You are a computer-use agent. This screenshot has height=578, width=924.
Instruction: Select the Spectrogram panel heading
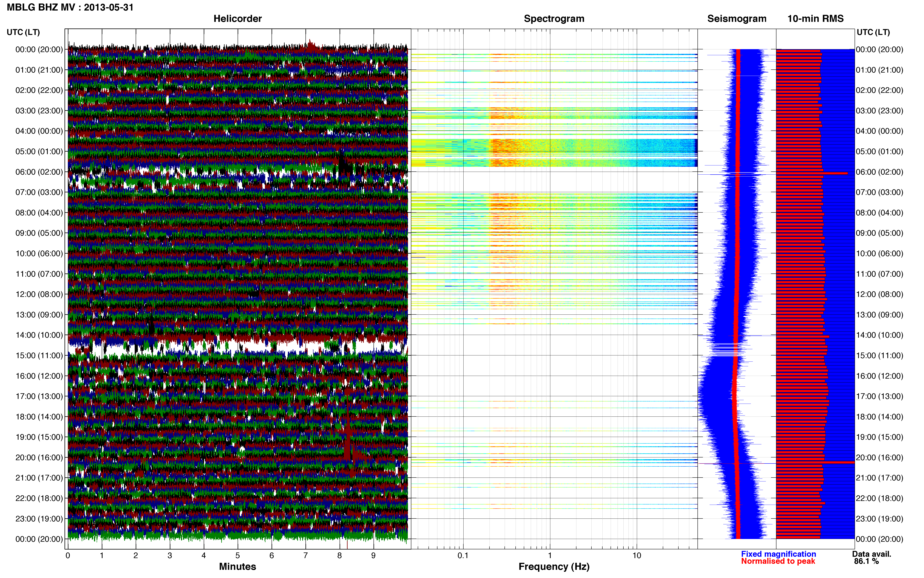(554, 19)
